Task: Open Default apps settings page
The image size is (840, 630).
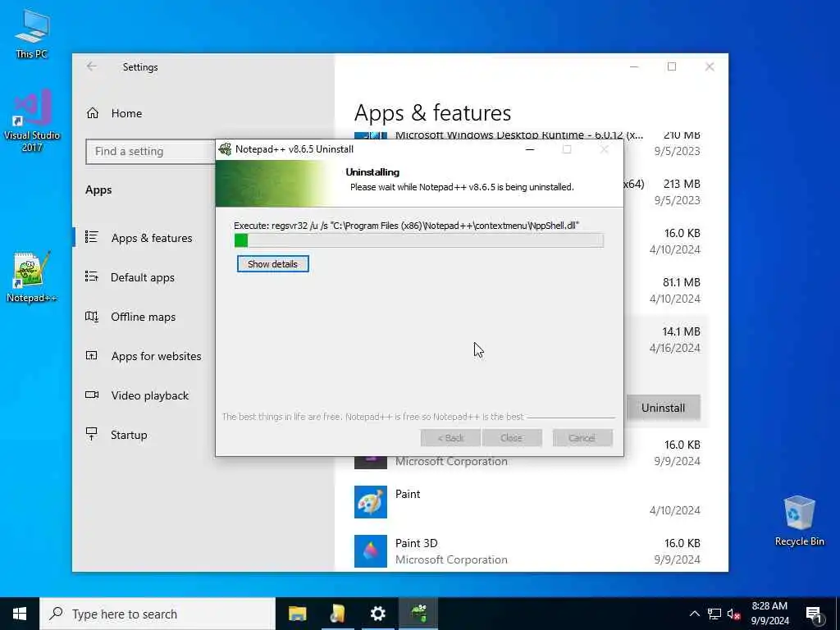Action: (x=144, y=277)
